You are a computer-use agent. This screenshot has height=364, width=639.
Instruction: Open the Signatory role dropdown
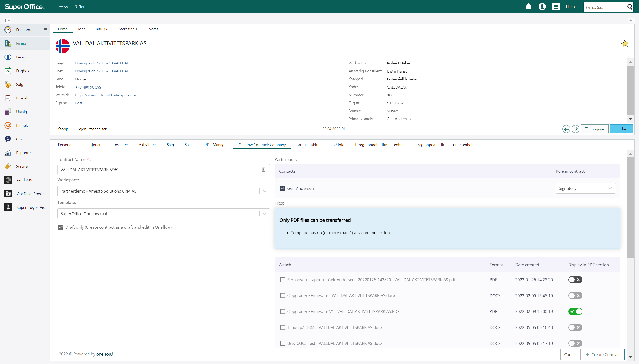pos(610,188)
